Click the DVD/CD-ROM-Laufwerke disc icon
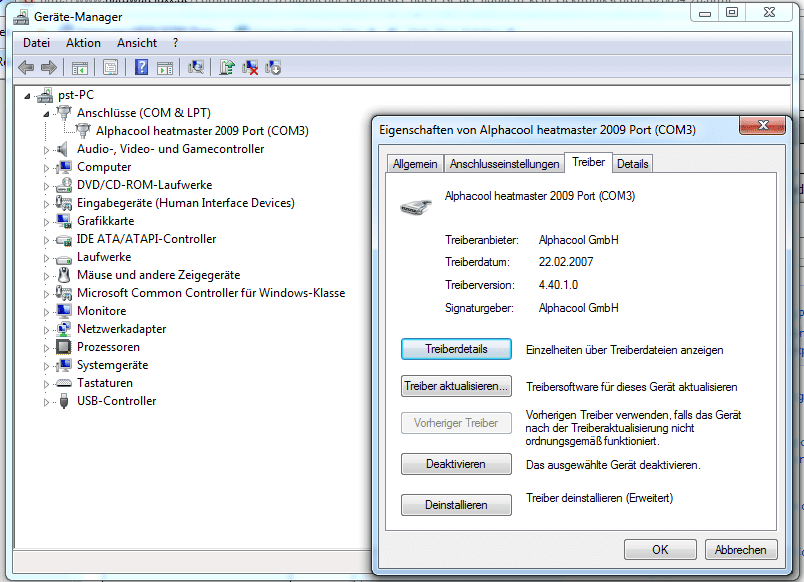Screen dimensions: 804x582 [64, 185]
